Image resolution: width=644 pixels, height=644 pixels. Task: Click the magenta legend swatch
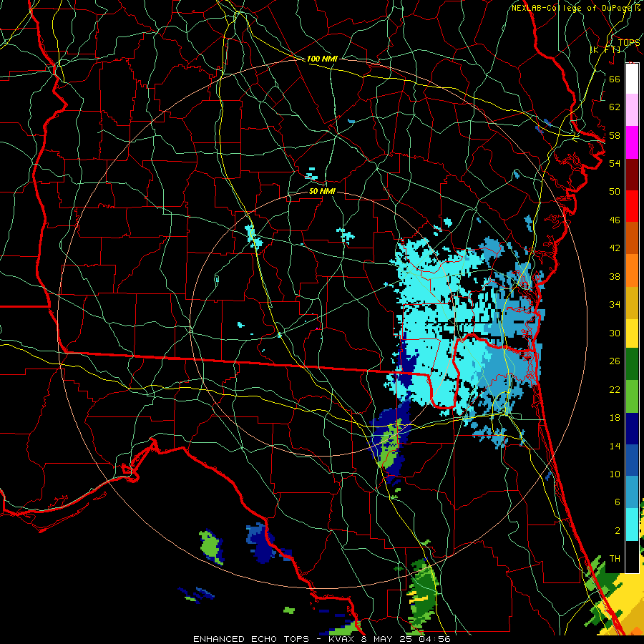(632, 142)
